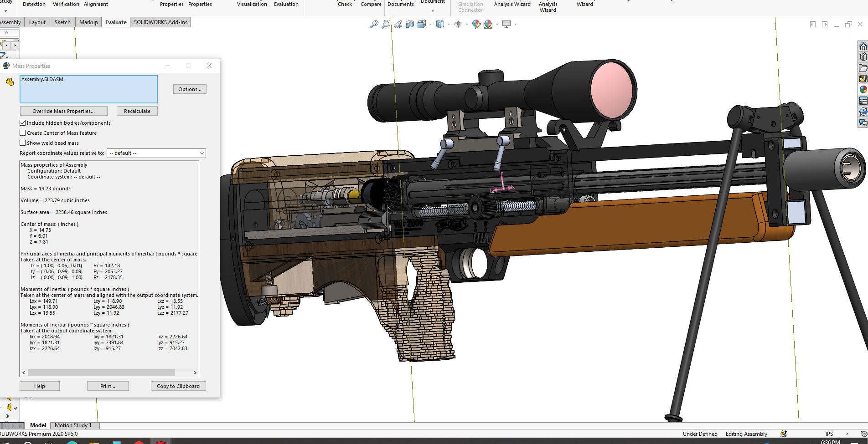Open the Motion Study 1 tab
The height and width of the screenshot is (444, 868).
click(73, 425)
